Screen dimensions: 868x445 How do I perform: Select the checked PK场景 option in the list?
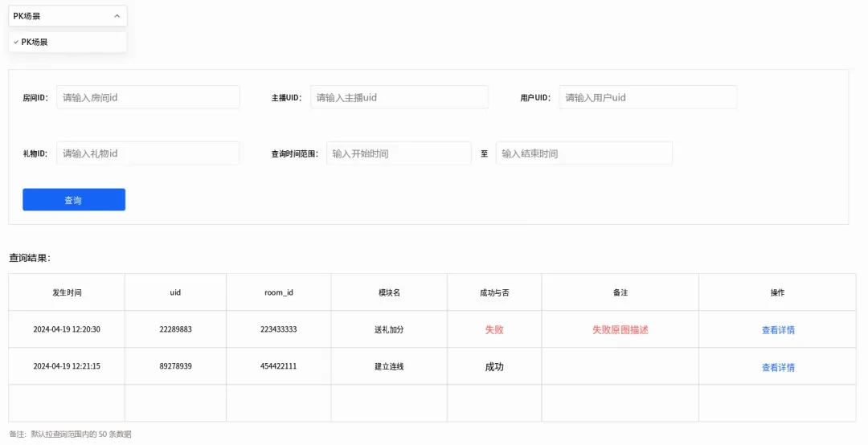pos(68,42)
